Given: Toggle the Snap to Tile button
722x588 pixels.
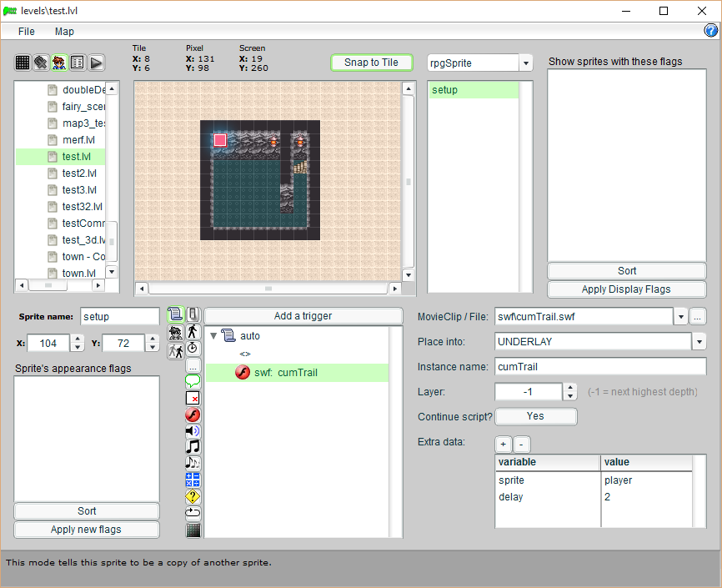Looking at the screenshot, I should click(371, 63).
